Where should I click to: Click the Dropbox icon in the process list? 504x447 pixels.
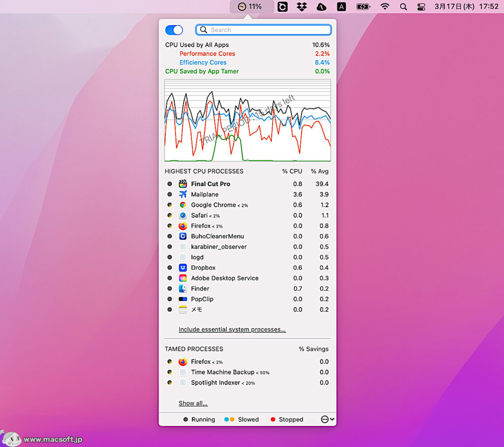click(183, 268)
